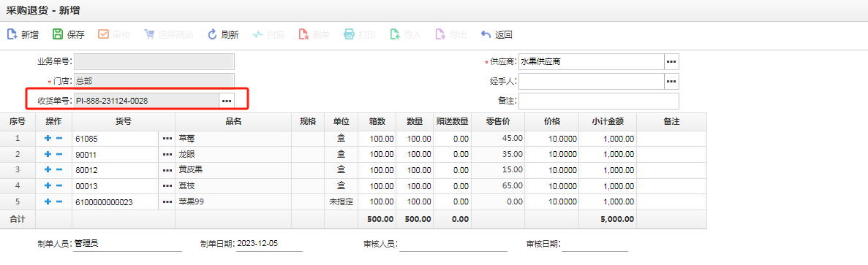Click the 经手人 text field
The height and width of the screenshot is (265, 868).
tap(591, 82)
